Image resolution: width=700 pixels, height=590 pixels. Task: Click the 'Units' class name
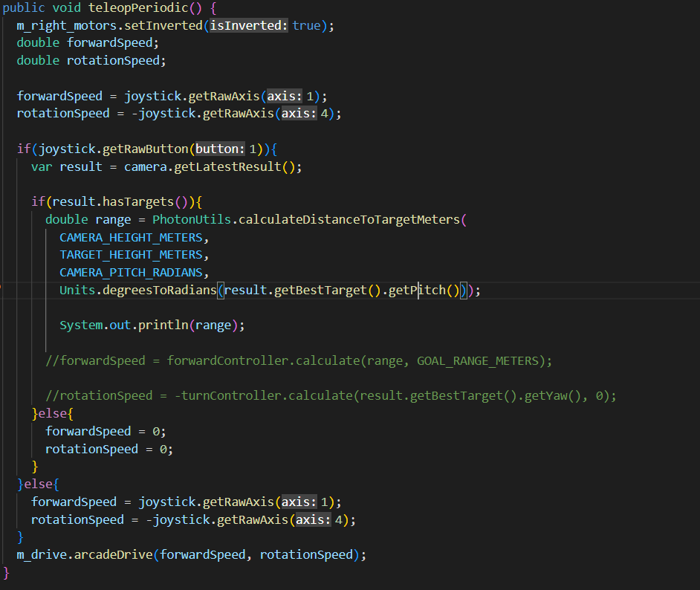click(x=77, y=291)
